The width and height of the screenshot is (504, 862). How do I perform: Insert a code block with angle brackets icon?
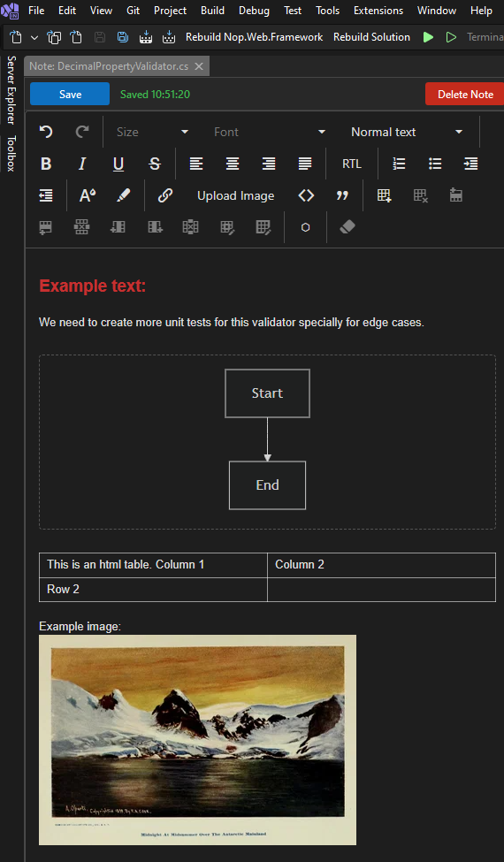[306, 195]
